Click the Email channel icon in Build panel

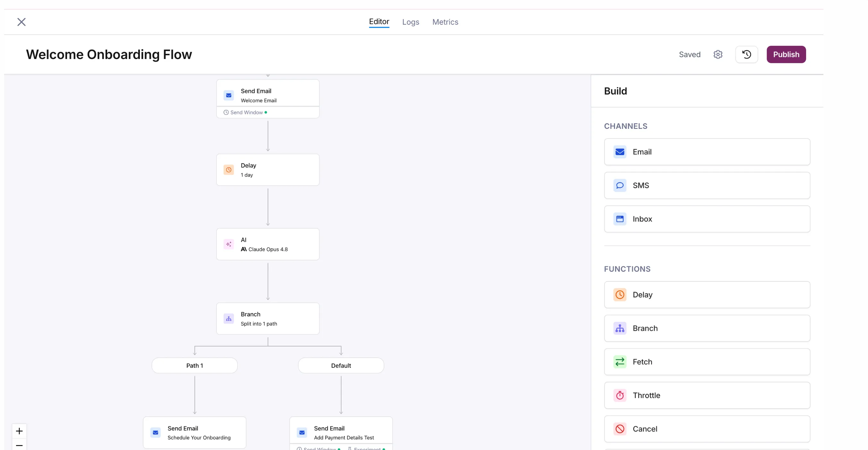click(619, 152)
